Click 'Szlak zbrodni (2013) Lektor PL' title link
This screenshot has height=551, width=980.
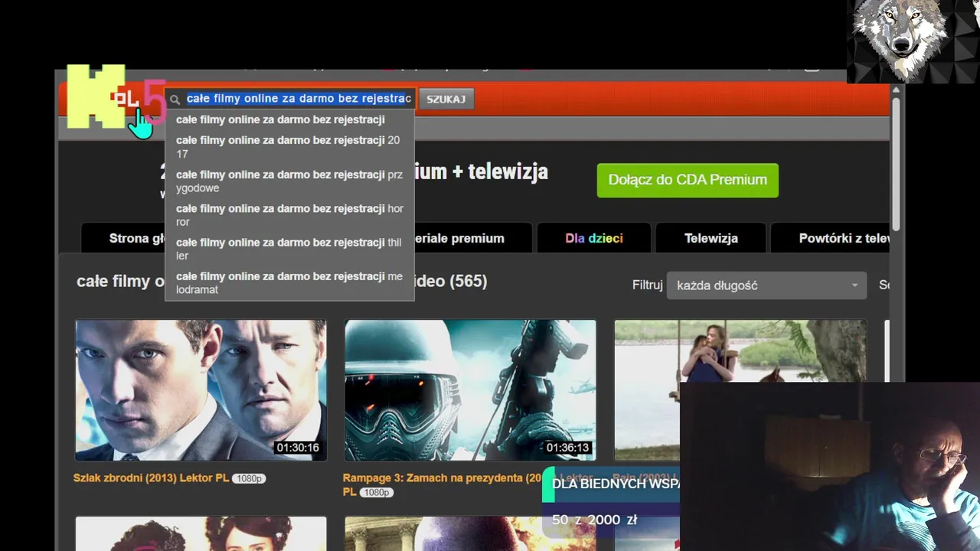pyautogui.click(x=152, y=478)
